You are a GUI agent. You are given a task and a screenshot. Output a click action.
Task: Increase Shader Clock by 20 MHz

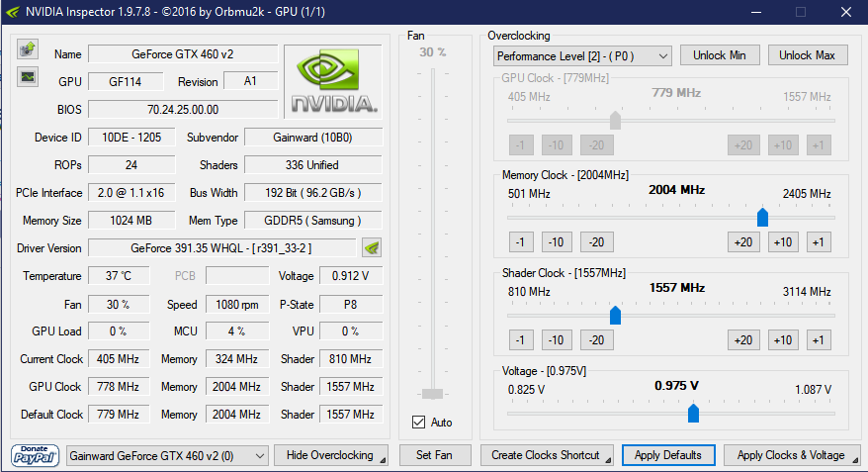coord(743,340)
